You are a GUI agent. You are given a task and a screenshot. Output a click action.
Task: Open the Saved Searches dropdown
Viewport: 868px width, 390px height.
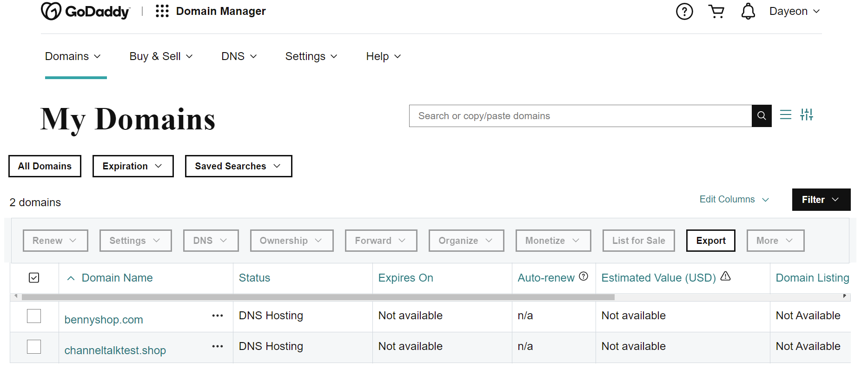(x=239, y=166)
